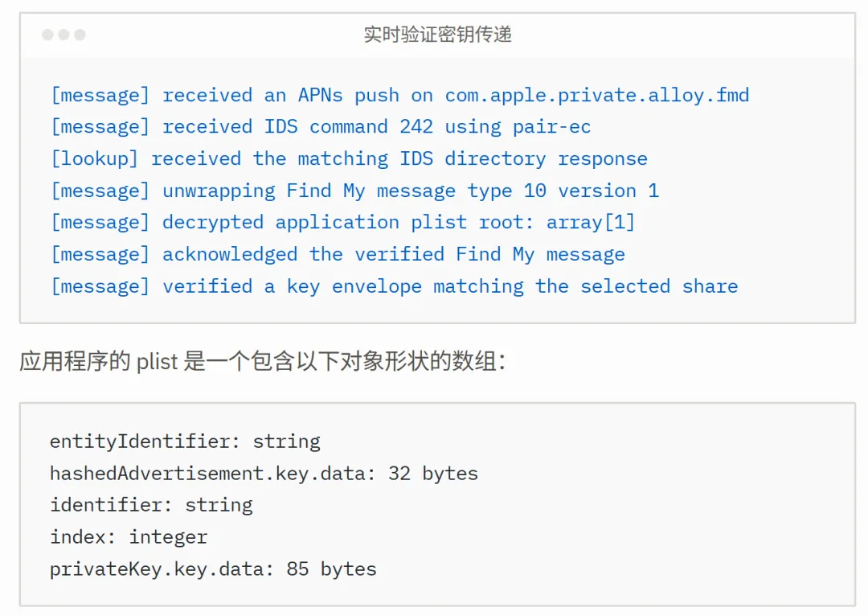Click the hashedAdvertisement.key.data line
The width and height of the screenshot is (868, 616).
point(264,474)
